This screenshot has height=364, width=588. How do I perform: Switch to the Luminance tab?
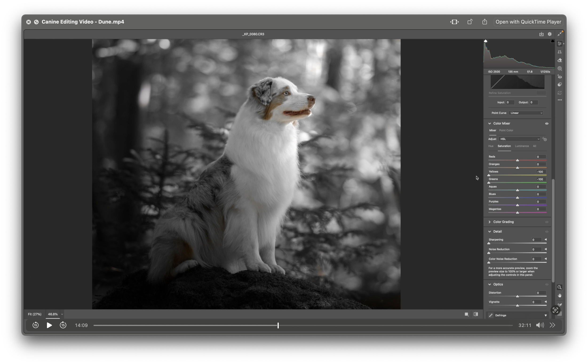[x=522, y=146]
